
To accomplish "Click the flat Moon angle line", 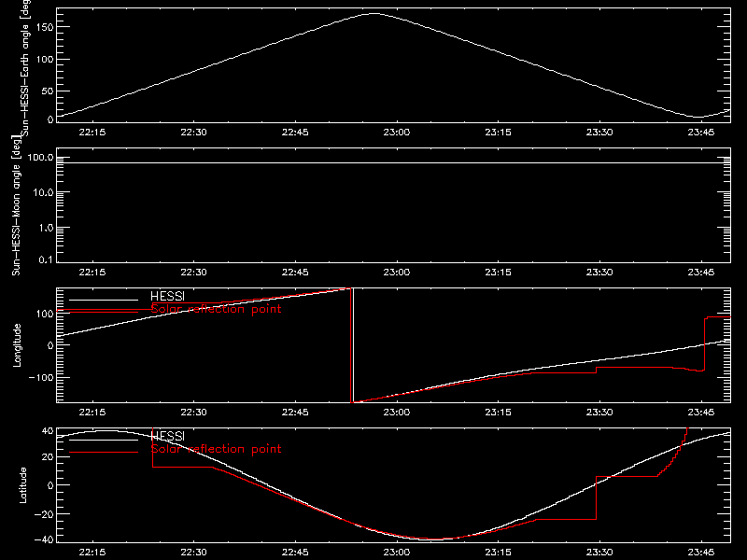I will [393, 162].
